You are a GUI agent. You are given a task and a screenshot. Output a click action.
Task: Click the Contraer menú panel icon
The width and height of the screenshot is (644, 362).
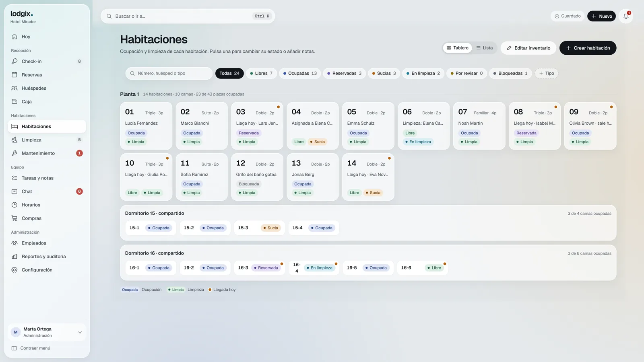(14, 348)
